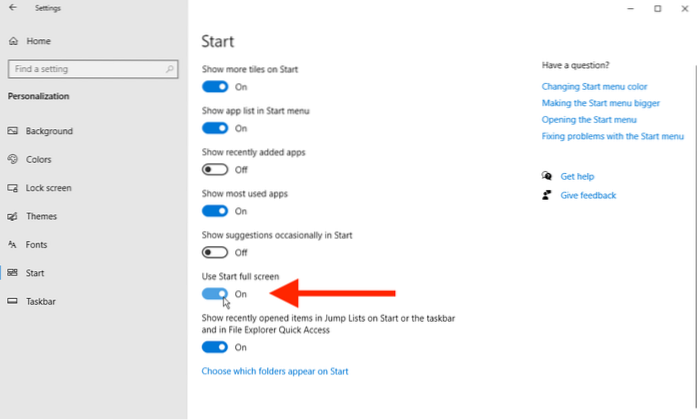697x420 pixels.
Task: Click the vertical scrollbar on right edge
Action: pyautogui.click(x=695, y=236)
